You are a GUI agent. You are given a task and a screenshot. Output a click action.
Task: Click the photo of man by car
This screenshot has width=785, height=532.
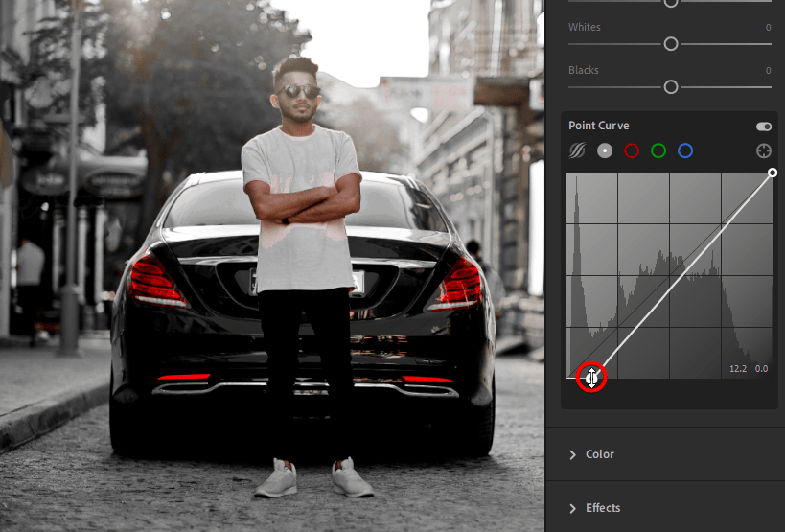[x=272, y=266]
